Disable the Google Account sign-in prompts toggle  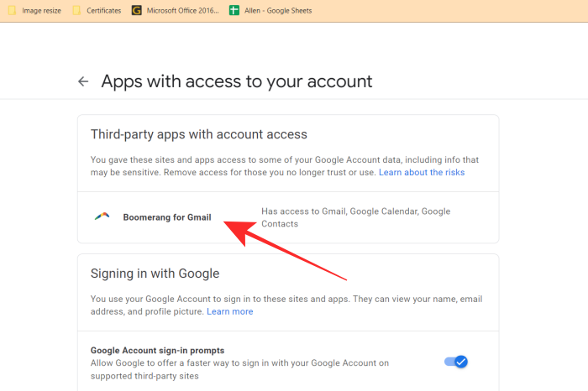(x=455, y=362)
